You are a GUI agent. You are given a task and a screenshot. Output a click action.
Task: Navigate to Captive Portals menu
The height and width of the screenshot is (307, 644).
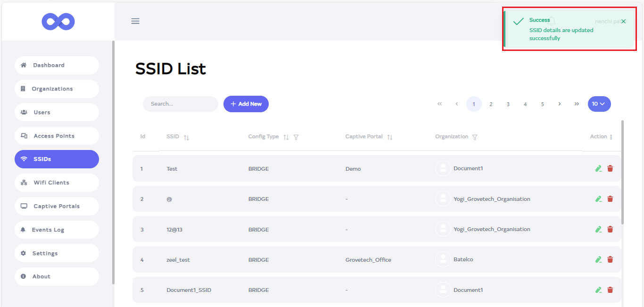click(x=57, y=206)
